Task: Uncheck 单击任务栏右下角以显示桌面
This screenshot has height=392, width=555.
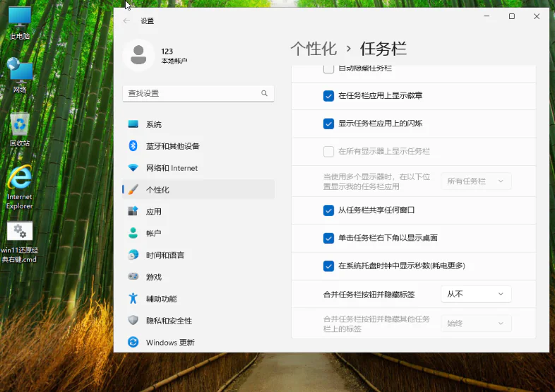Action: [328, 238]
